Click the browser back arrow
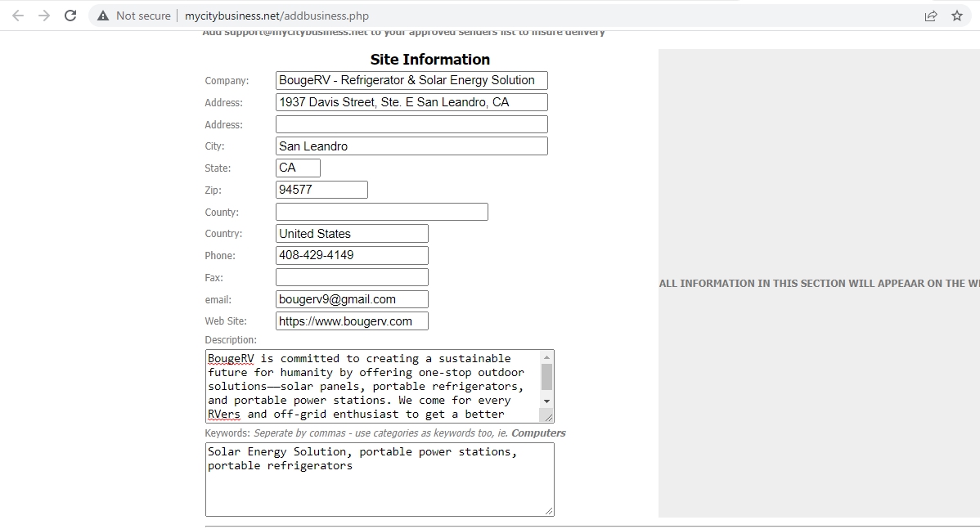This screenshot has height=529, width=980. 18,16
